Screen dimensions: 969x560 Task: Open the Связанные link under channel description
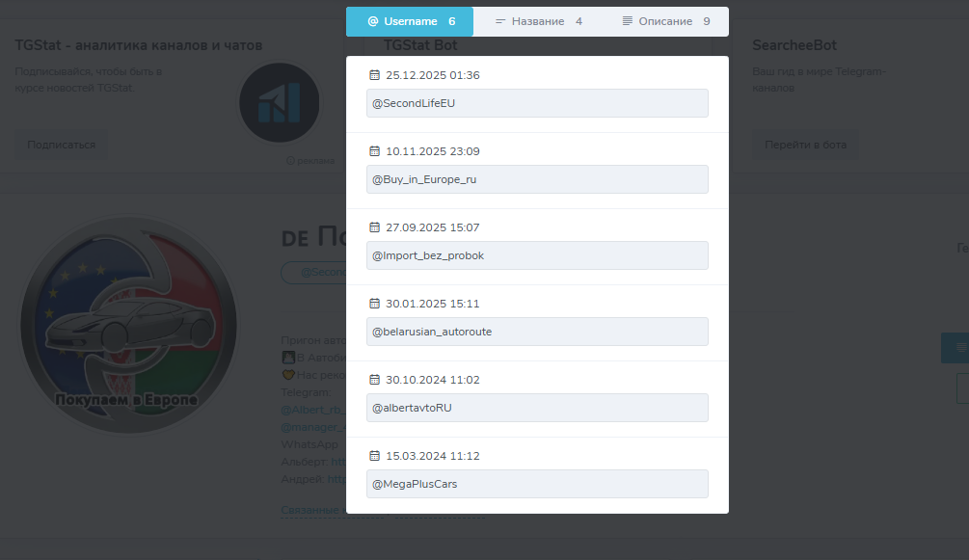point(312,510)
